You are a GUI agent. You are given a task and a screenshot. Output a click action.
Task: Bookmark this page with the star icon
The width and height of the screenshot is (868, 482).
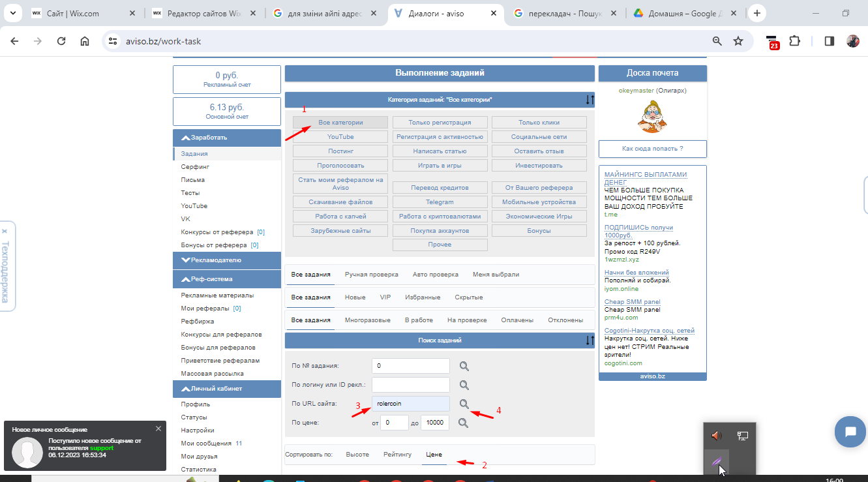[738, 41]
